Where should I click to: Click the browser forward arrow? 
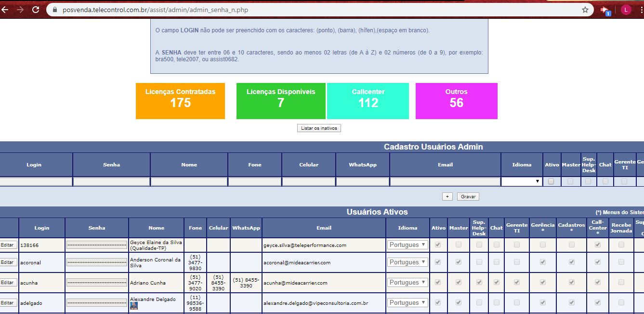pos(20,10)
